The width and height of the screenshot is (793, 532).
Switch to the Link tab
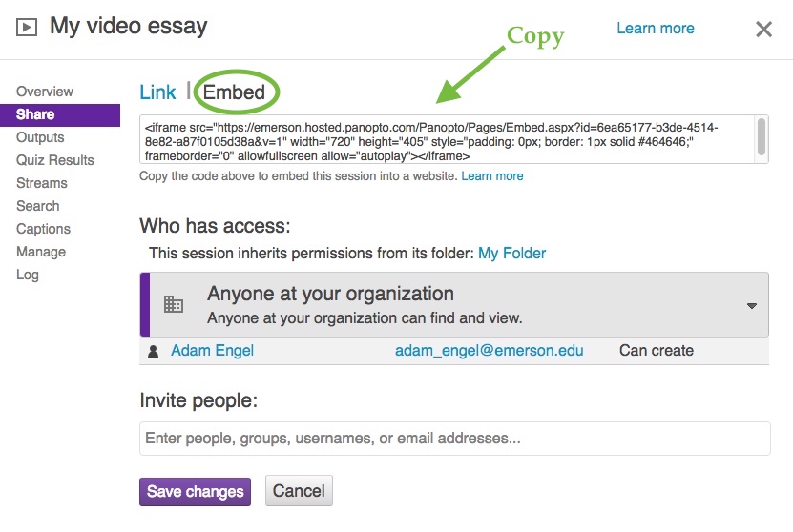[x=157, y=92]
